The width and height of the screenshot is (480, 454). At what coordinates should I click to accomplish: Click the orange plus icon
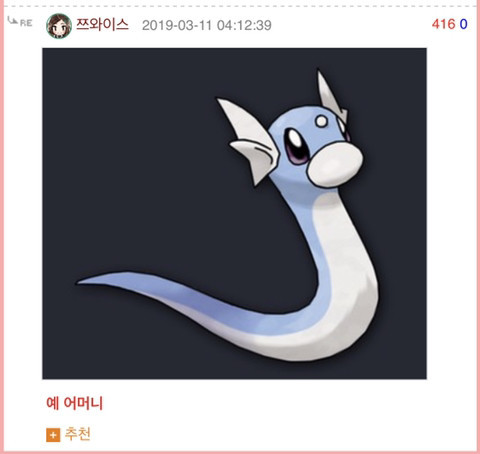[x=53, y=435]
